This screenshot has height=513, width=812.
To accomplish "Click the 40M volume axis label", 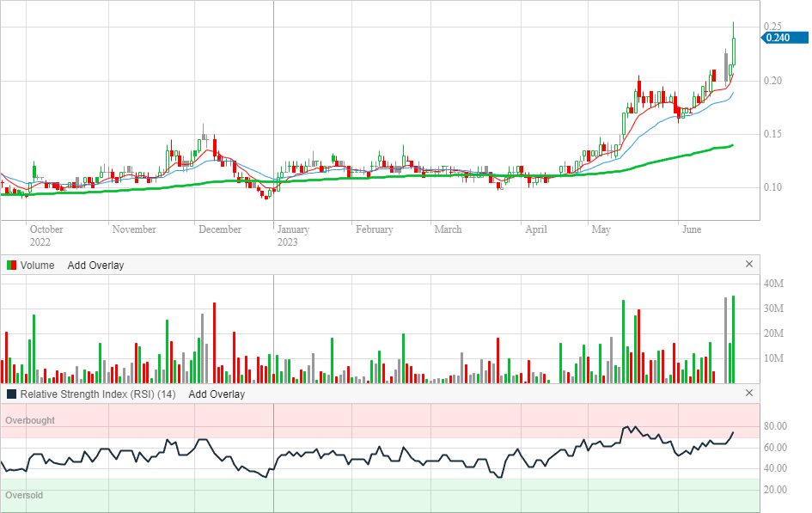I will point(773,284).
